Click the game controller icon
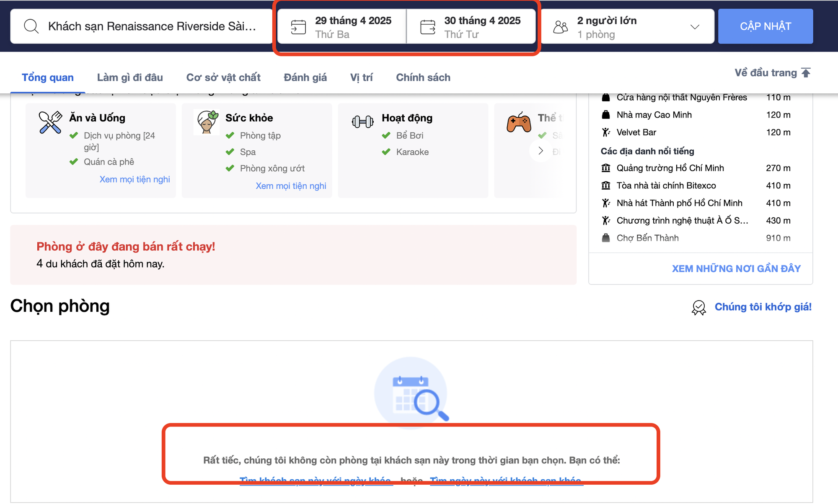This screenshot has width=838, height=504. tap(519, 122)
